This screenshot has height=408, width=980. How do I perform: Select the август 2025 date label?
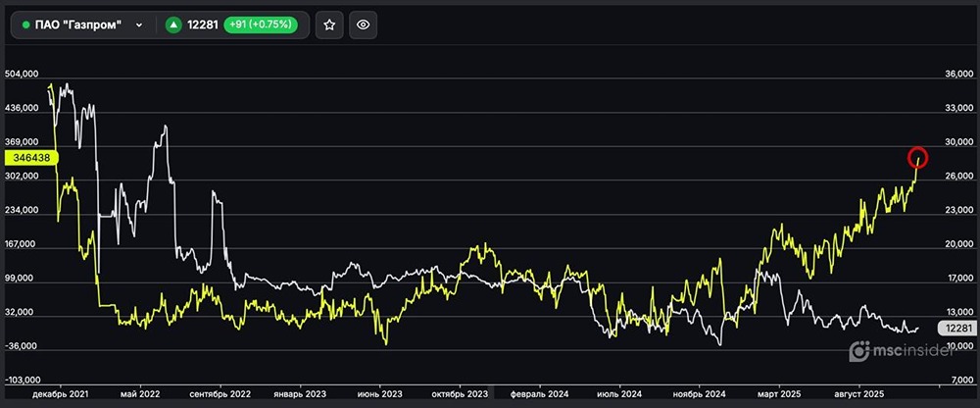tap(858, 393)
